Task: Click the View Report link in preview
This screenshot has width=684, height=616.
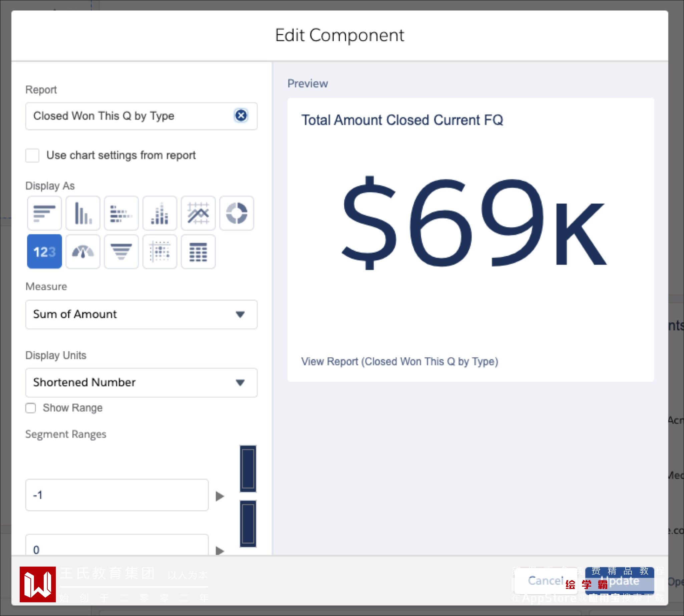Action: pyautogui.click(x=399, y=361)
